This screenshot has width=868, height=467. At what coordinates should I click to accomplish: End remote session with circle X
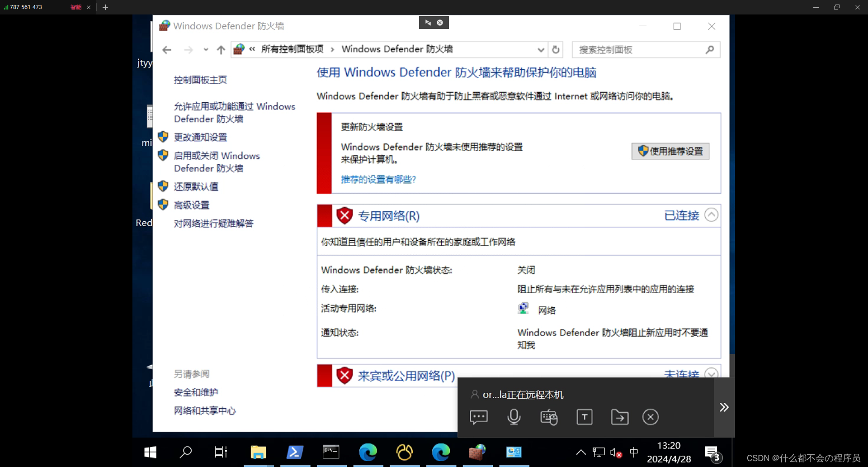651,417
